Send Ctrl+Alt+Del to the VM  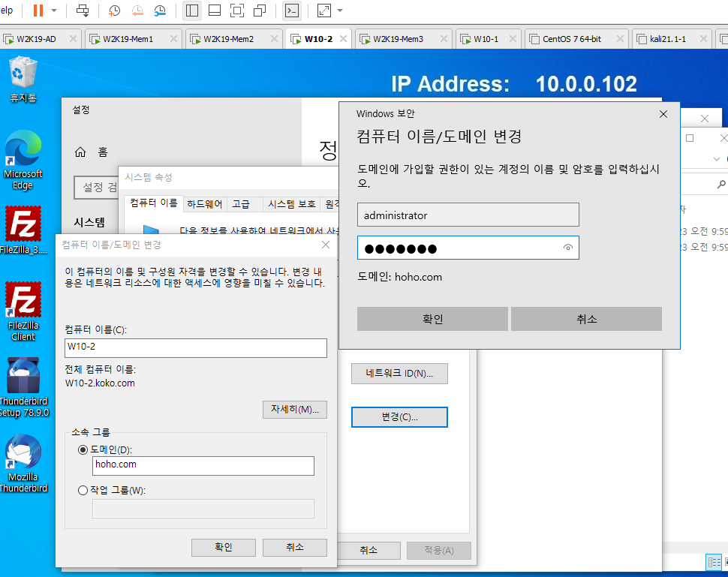[x=83, y=11]
